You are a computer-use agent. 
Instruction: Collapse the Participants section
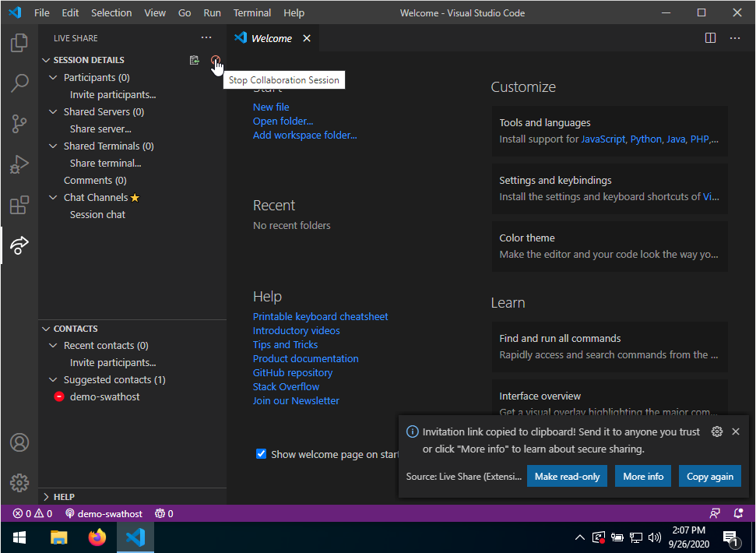pyautogui.click(x=53, y=77)
